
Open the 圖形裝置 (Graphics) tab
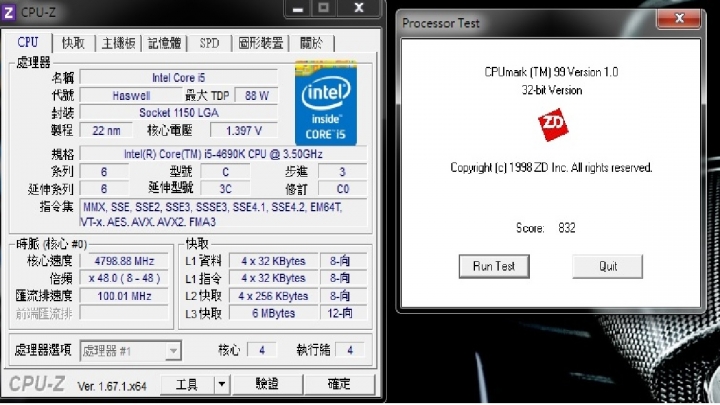(x=261, y=43)
